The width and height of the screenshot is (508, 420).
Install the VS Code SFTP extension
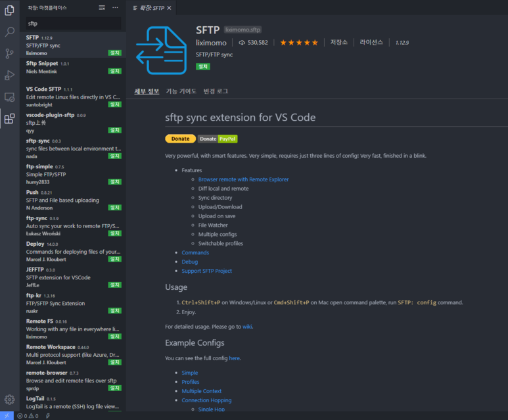tap(115, 105)
